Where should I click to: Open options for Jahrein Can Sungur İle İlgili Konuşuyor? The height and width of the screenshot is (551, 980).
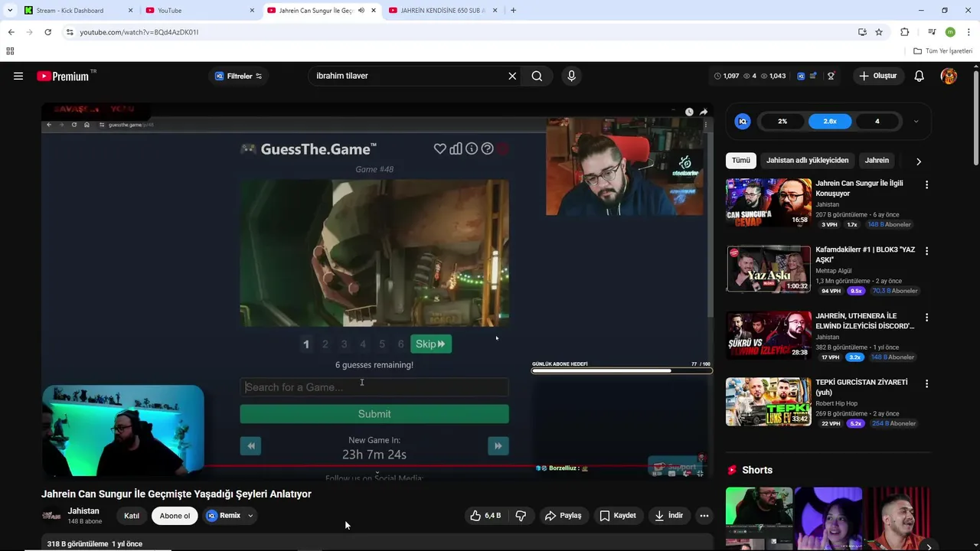926,184
